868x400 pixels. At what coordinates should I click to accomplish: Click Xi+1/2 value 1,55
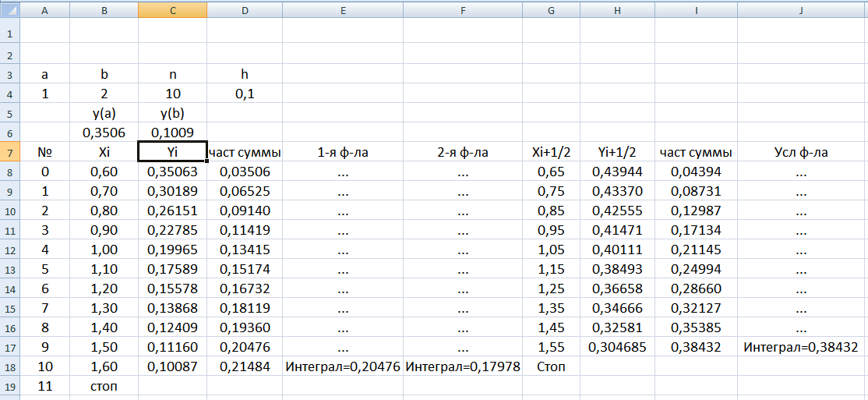click(x=552, y=348)
